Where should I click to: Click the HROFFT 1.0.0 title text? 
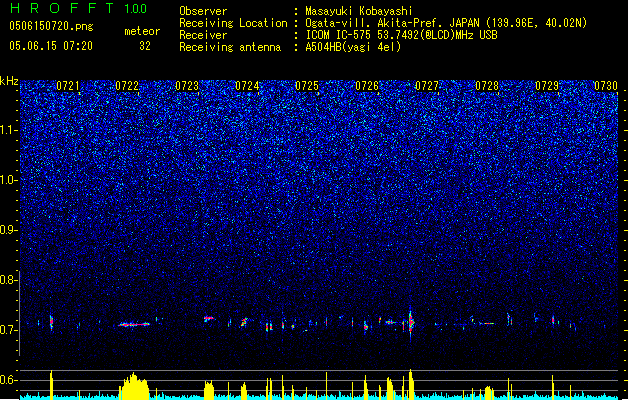[78, 8]
